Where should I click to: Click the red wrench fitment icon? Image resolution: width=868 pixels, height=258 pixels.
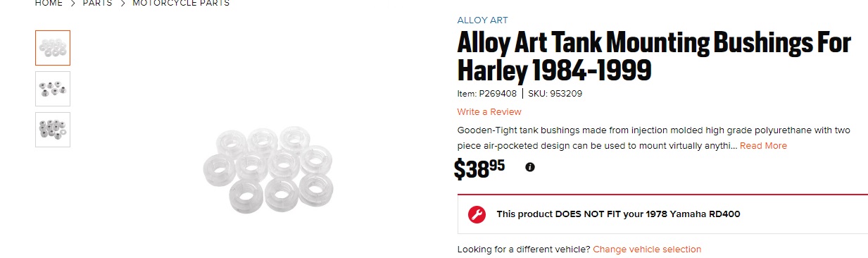pyautogui.click(x=477, y=214)
